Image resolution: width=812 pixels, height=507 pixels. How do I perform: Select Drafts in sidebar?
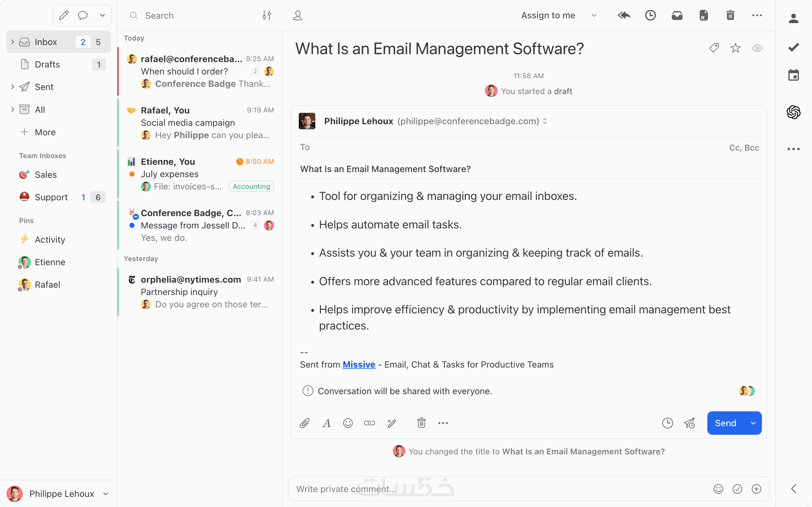[x=47, y=64]
